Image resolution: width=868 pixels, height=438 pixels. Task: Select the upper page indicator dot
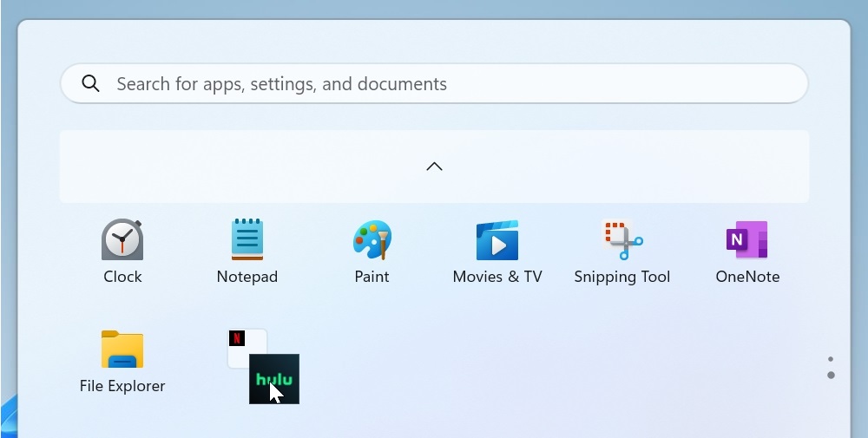(x=831, y=359)
